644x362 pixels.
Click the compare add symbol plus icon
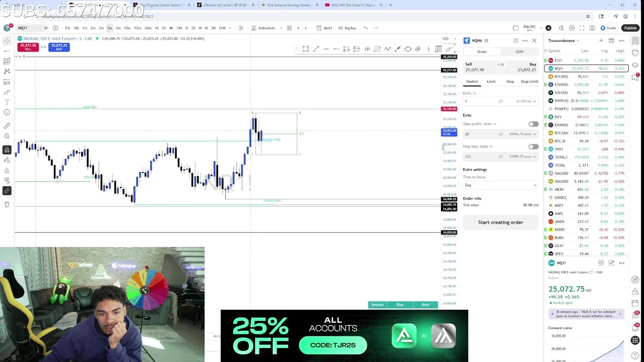[55, 28]
